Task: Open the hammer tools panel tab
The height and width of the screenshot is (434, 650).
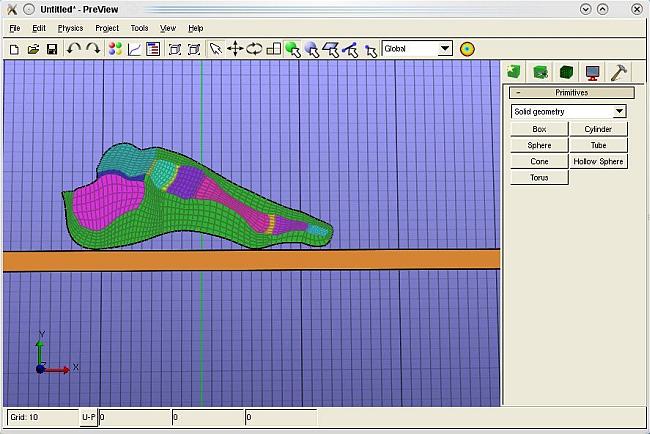Action: 618,72
